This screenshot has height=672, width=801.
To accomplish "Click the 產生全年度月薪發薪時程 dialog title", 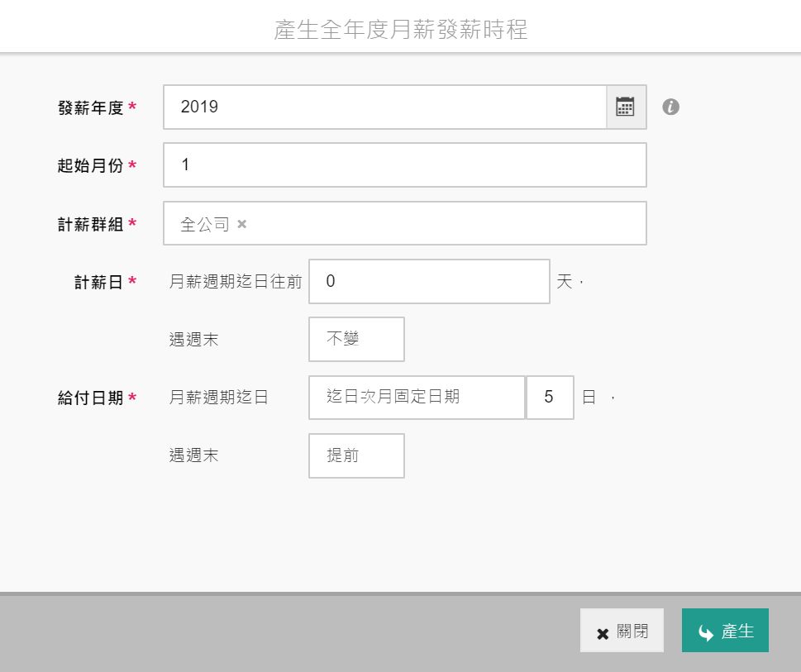I will click(x=400, y=31).
